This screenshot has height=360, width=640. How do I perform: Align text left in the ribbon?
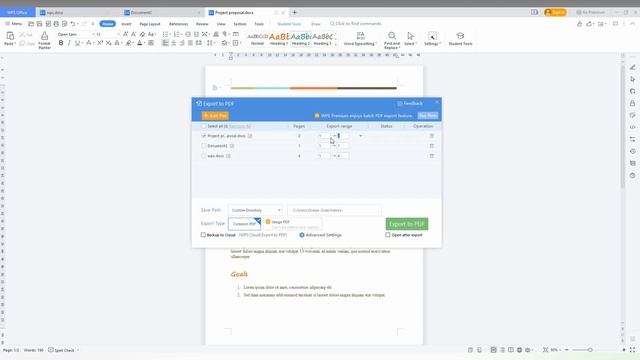[165, 43]
